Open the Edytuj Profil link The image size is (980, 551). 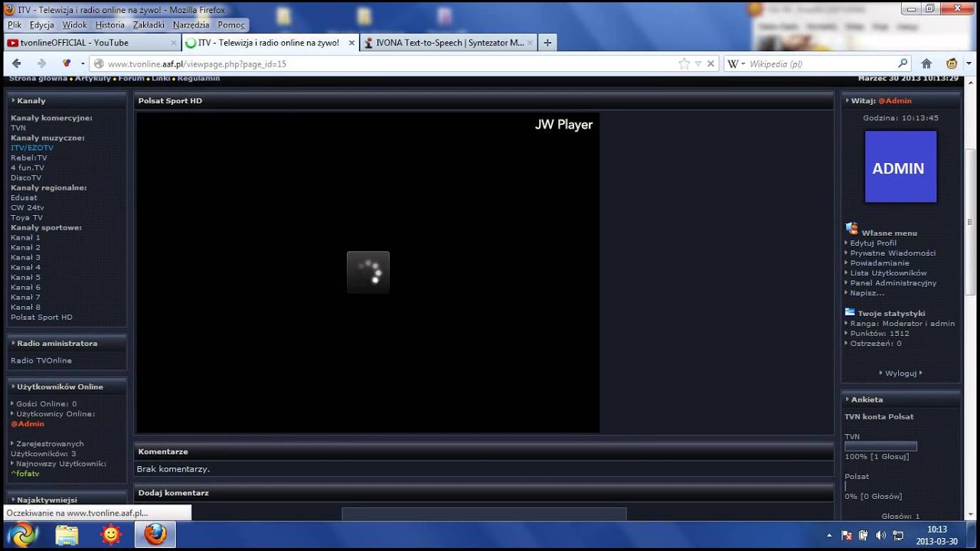[x=873, y=243]
